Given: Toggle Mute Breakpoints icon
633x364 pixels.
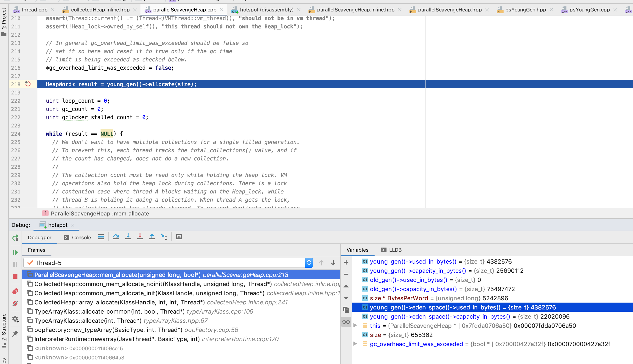Looking at the screenshot, I should [15, 303].
